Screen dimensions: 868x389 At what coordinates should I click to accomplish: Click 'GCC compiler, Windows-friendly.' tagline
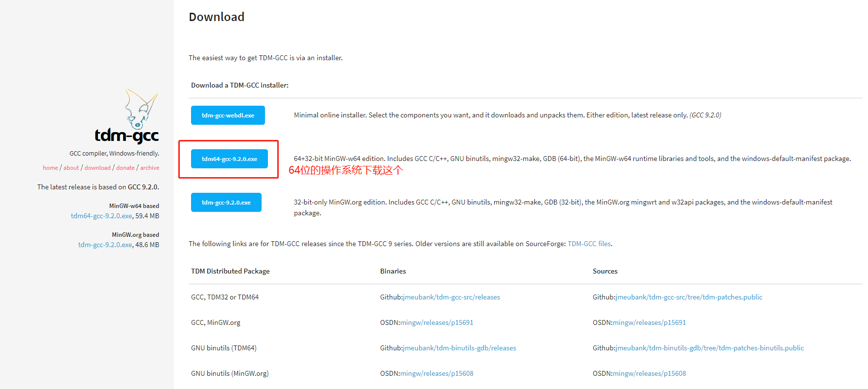pyautogui.click(x=114, y=154)
